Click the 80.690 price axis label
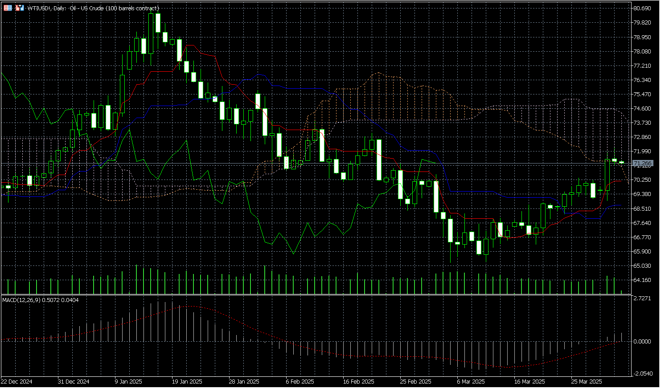 click(x=642, y=8)
